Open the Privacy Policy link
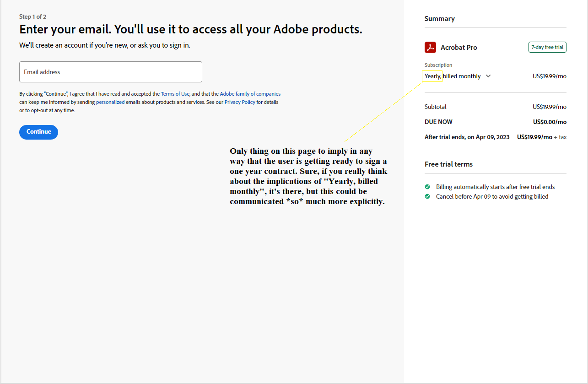This screenshot has height=384, width=588. coord(239,102)
